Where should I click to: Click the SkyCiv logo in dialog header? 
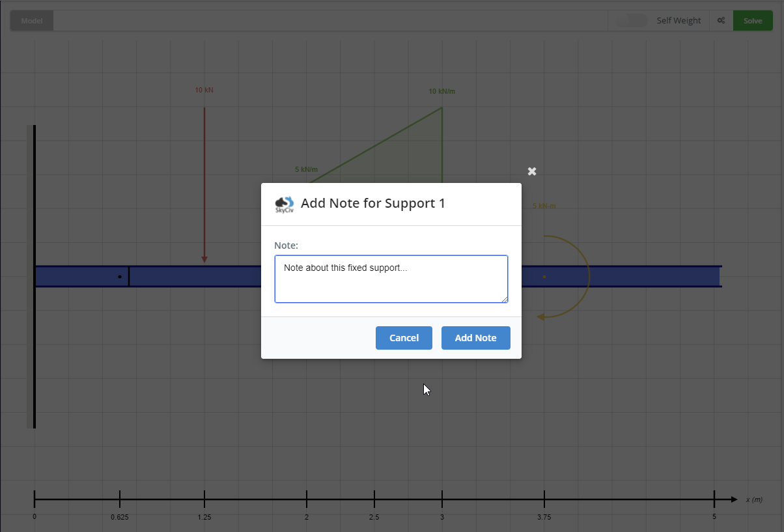(x=285, y=204)
